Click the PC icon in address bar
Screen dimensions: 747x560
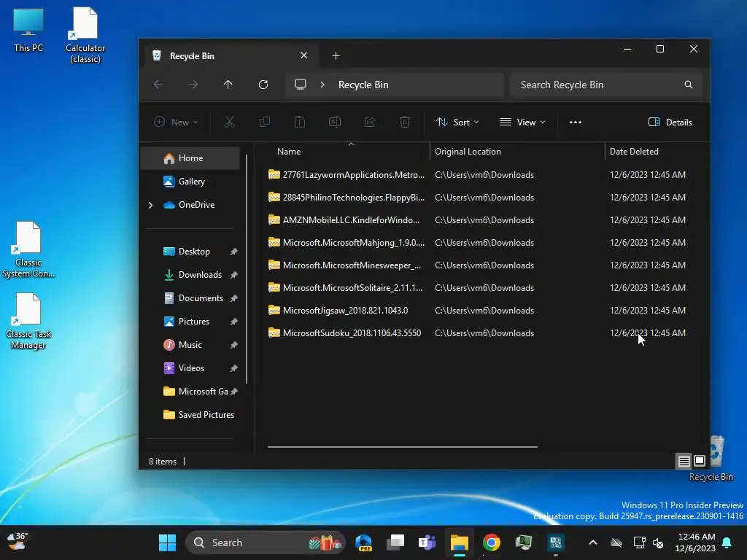click(300, 85)
